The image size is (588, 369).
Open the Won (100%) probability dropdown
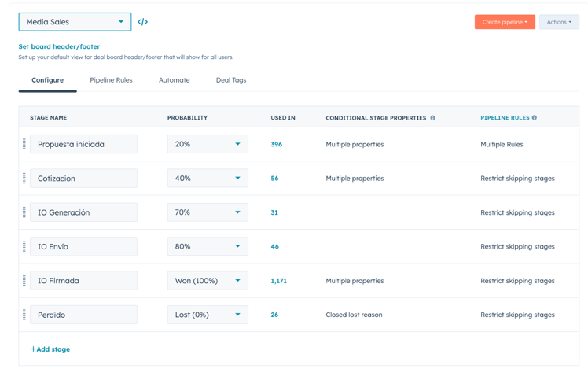point(208,281)
